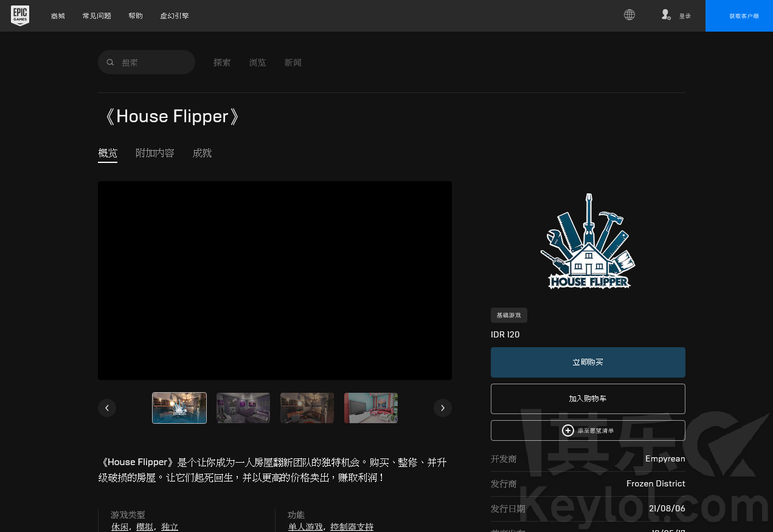Image resolution: width=773 pixels, height=532 pixels.
Task: Click the plus icon for wishlist
Action: (x=568, y=430)
